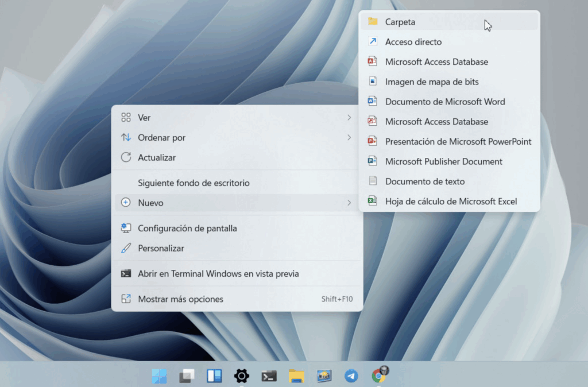Expand the Ordenar por submenu
The image size is (588, 387).
coord(350,138)
